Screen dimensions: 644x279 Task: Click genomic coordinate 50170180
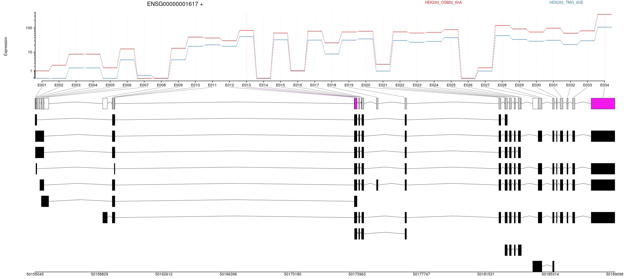[x=293, y=274]
